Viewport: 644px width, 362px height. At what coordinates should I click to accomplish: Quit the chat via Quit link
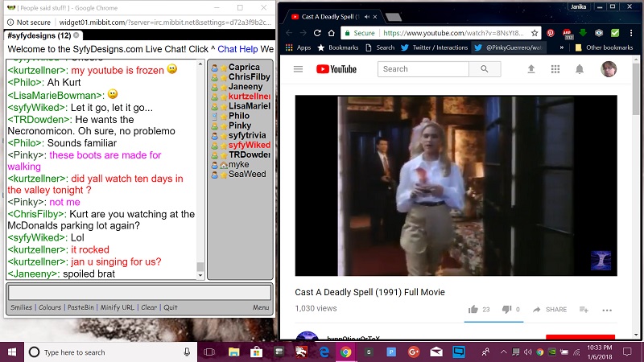(x=171, y=307)
